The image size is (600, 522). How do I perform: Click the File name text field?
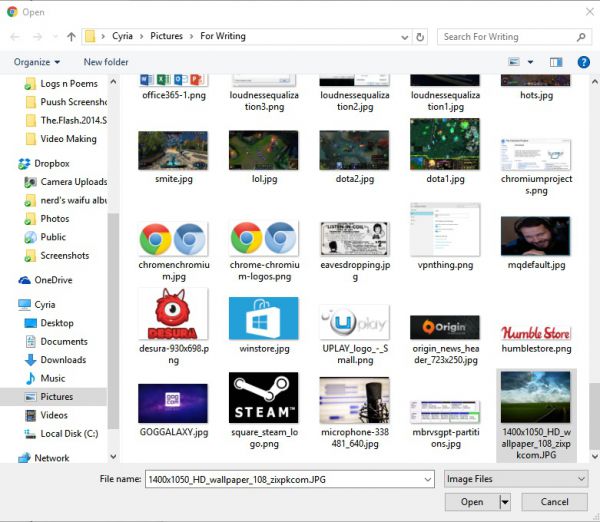tap(285, 480)
